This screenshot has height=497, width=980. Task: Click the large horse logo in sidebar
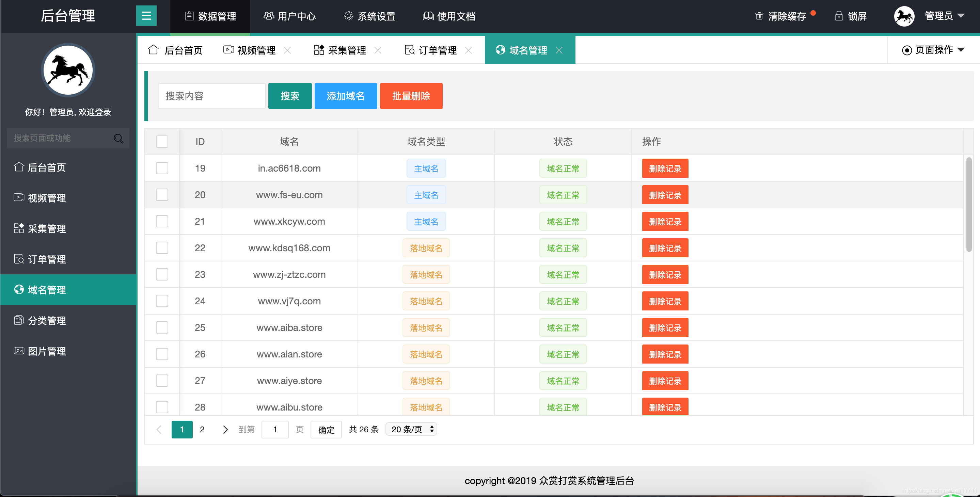pos(68,70)
